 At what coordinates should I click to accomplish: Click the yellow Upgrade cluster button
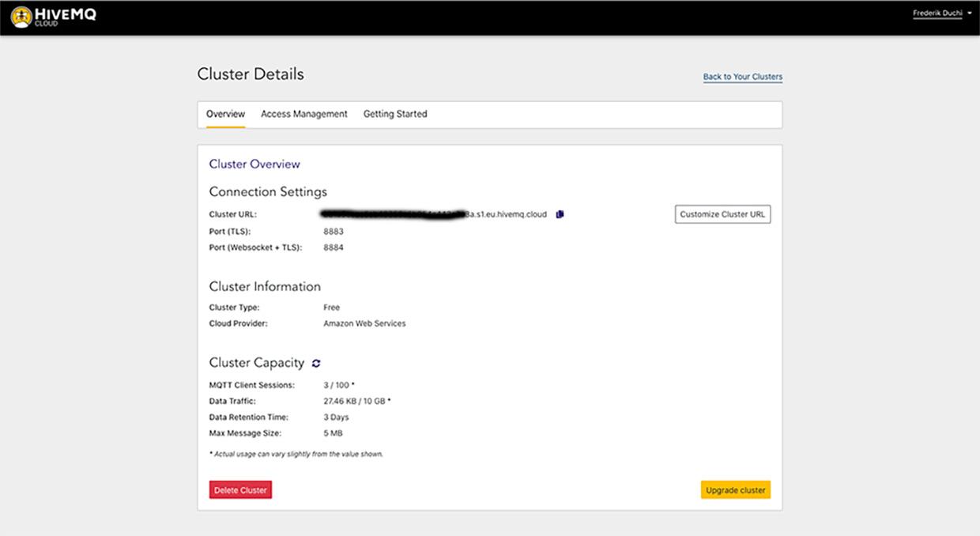735,490
